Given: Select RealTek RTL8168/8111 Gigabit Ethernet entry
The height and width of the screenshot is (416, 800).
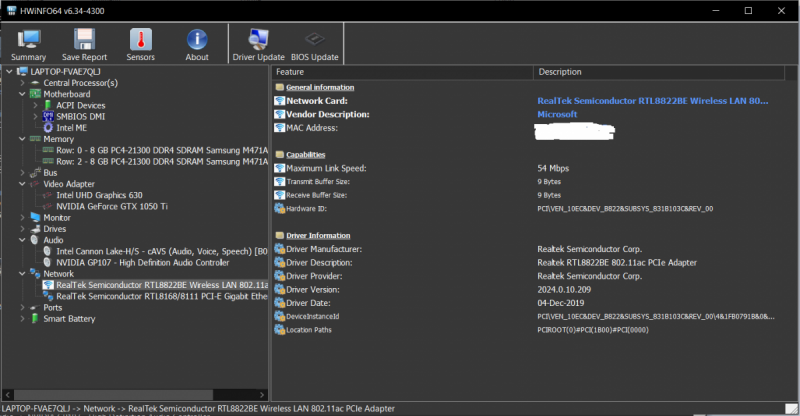Looking at the screenshot, I should (x=162, y=296).
